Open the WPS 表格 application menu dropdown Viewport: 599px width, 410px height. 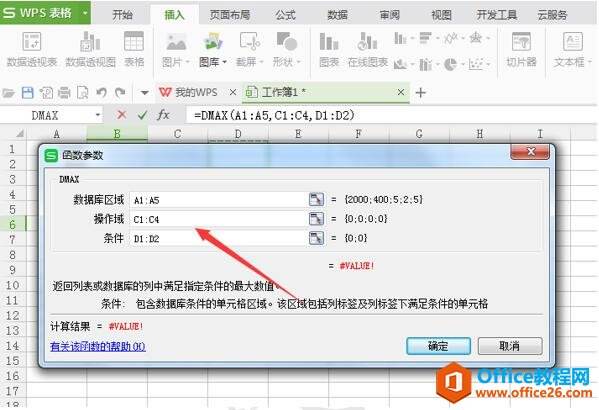[85, 13]
